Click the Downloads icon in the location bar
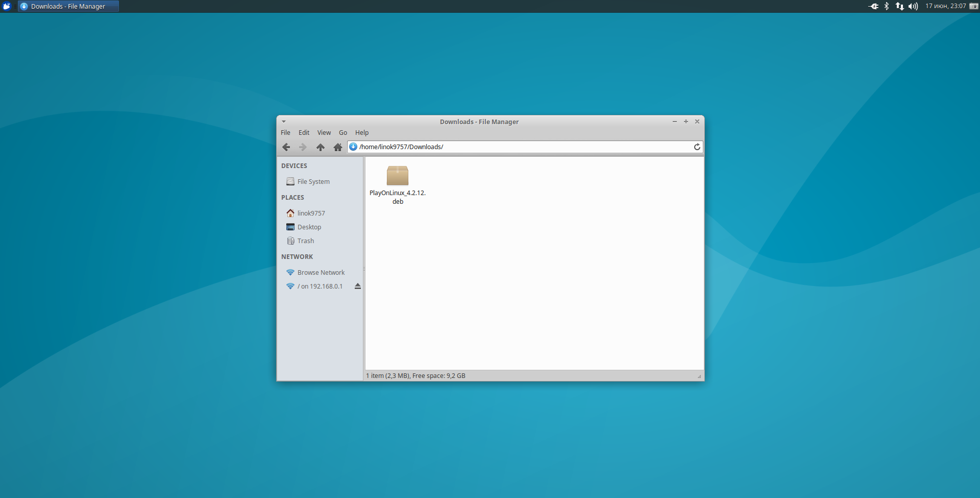This screenshot has height=498, width=980. (353, 147)
